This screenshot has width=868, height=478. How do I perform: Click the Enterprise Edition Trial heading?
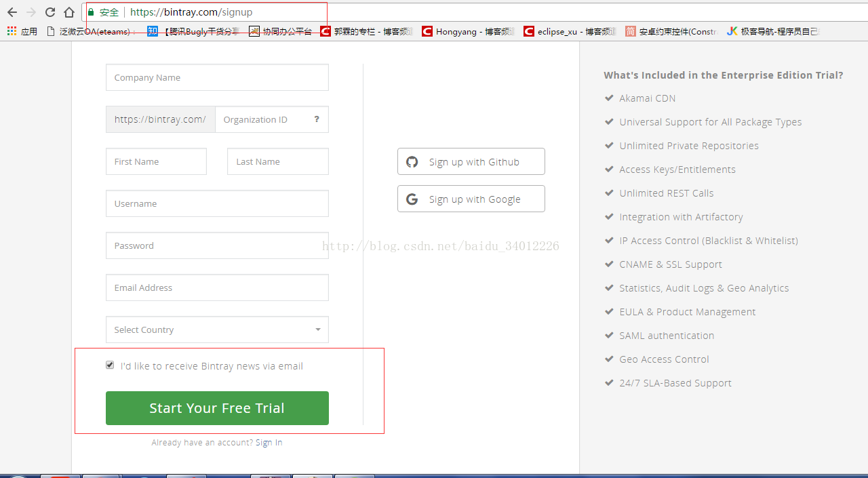click(724, 75)
